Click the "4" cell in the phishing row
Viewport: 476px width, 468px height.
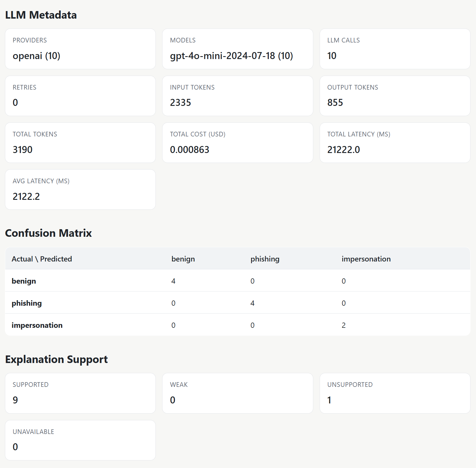253,303
